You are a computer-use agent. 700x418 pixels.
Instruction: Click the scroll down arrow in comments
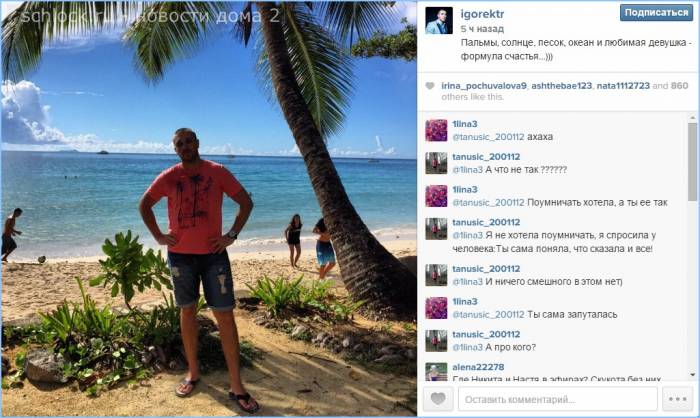point(692,374)
